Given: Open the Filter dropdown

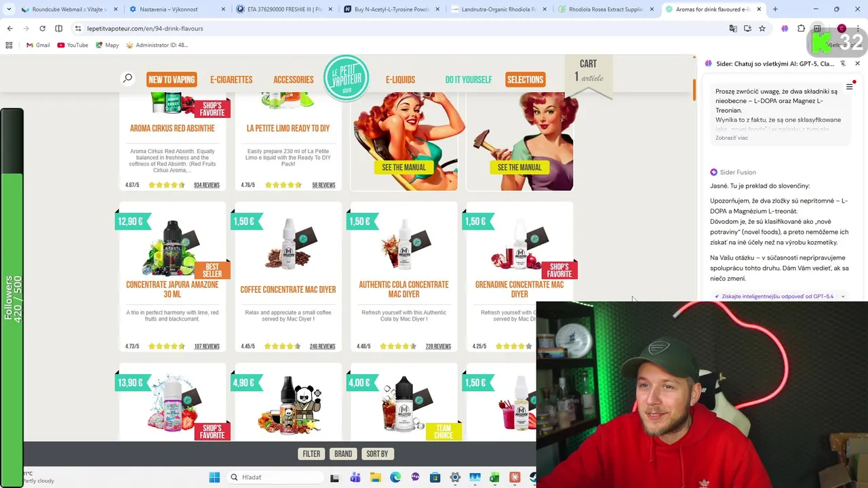Looking at the screenshot, I should [311, 453].
